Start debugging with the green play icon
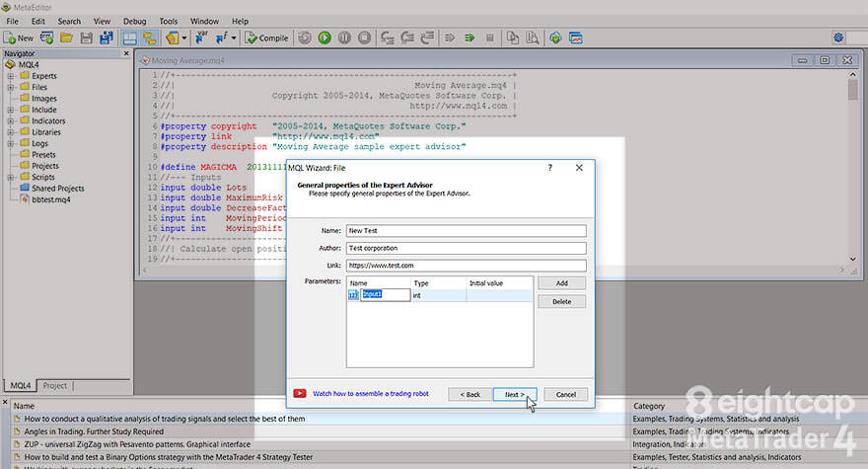 [325, 39]
